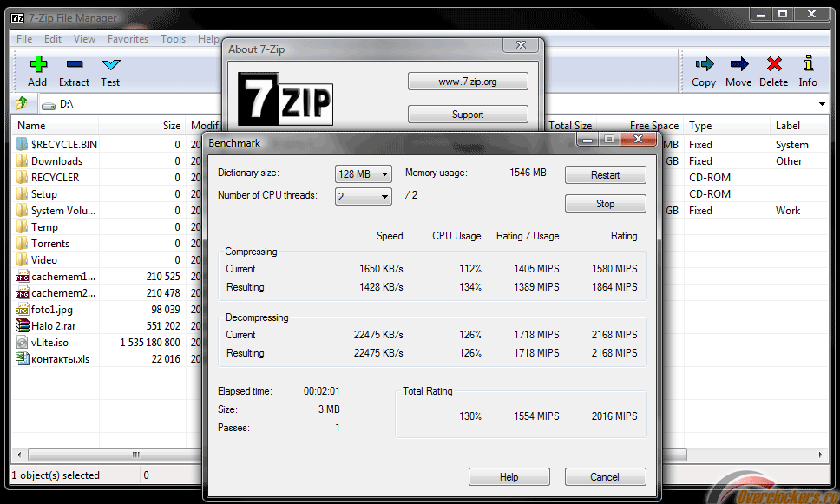Click the Label column header
The width and height of the screenshot is (840, 504).
pos(800,125)
